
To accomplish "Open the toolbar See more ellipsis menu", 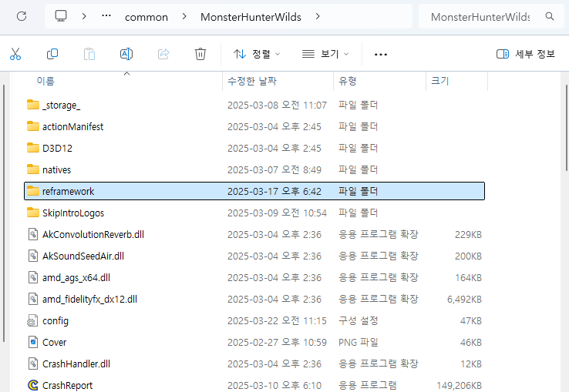I will coord(381,55).
